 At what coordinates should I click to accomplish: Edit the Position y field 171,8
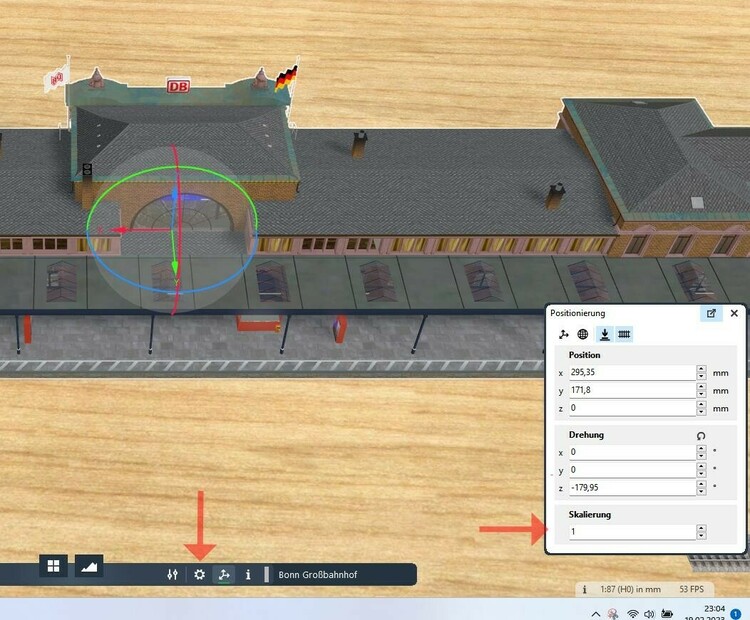pyautogui.click(x=632, y=390)
